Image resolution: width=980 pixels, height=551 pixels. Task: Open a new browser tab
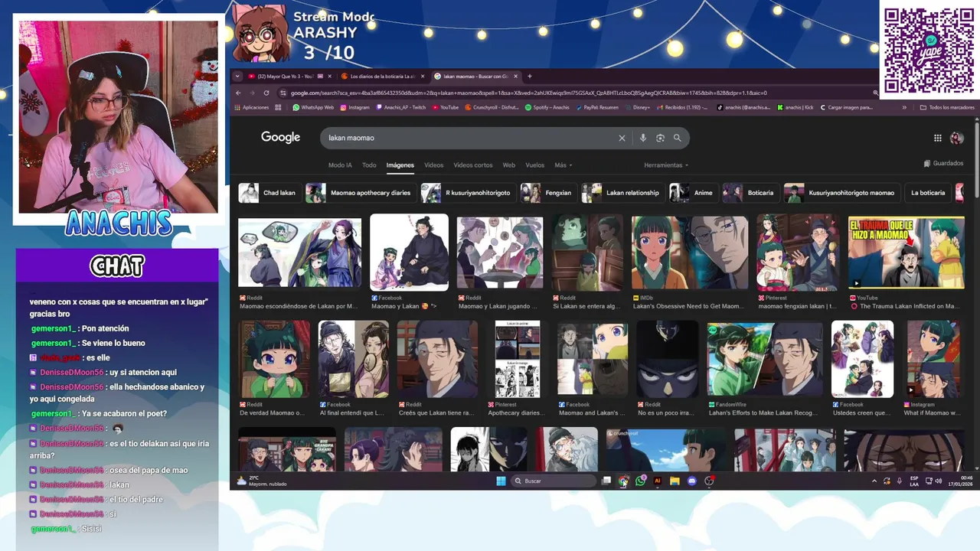(530, 76)
